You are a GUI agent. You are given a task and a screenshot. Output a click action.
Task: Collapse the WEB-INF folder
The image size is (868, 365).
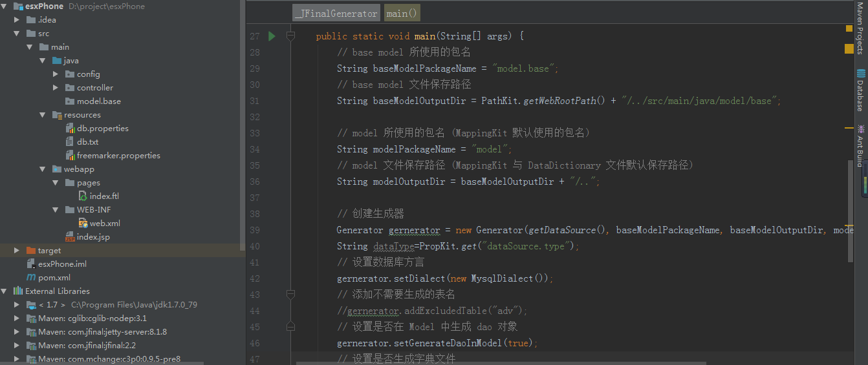(56, 209)
